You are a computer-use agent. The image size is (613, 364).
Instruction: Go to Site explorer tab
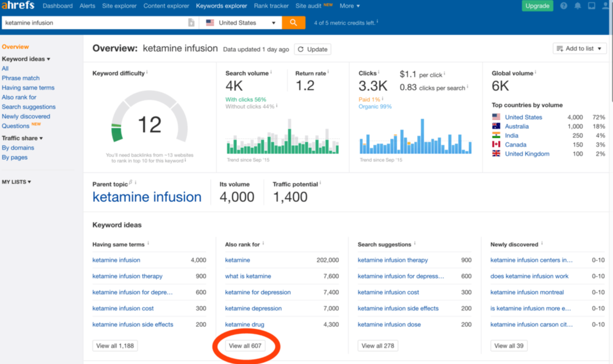(x=119, y=6)
